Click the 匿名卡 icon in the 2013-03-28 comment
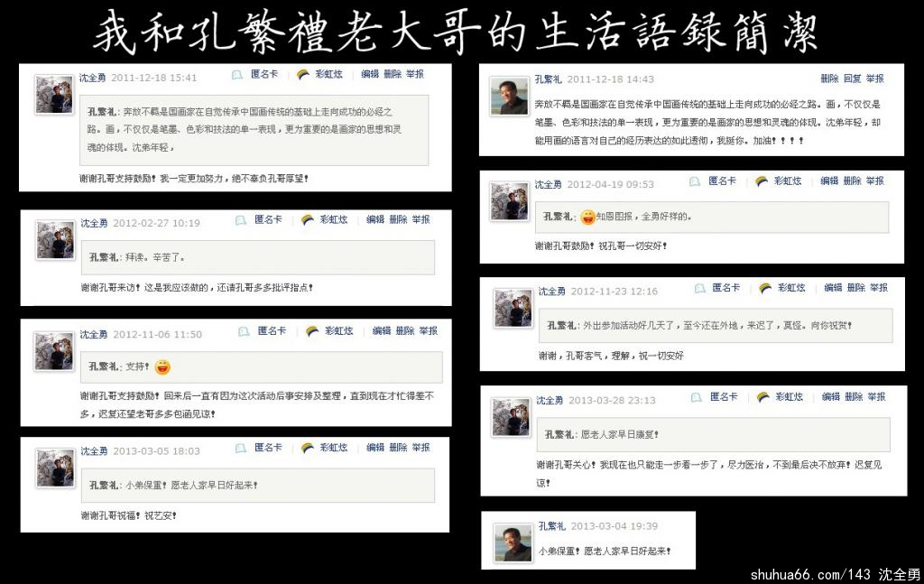This screenshot has height=584, width=924. pyautogui.click(x=696, y=397)
